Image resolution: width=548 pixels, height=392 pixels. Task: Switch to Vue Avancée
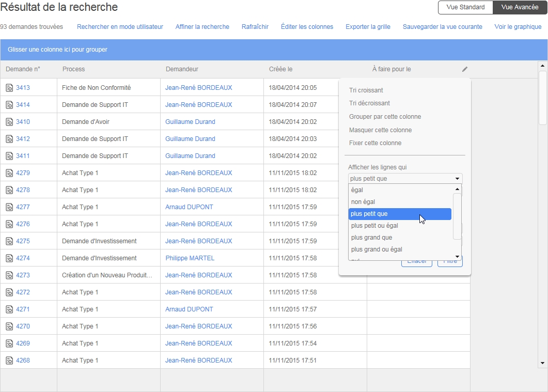click(520, 7)
